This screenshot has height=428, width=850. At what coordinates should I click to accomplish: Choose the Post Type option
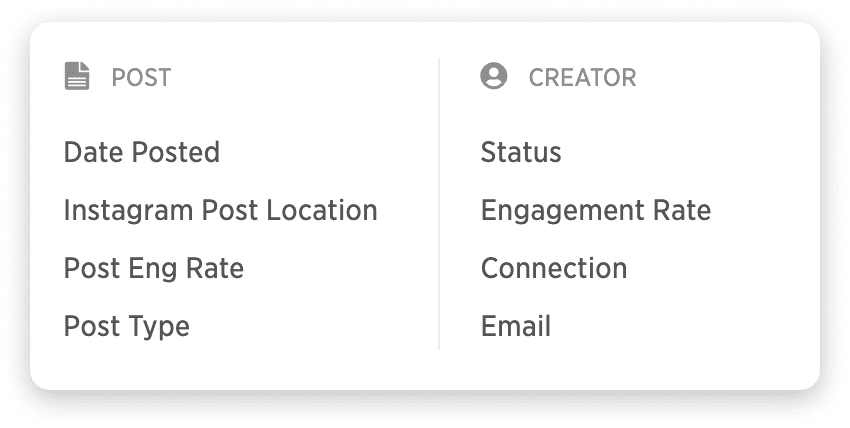point(127,326)
